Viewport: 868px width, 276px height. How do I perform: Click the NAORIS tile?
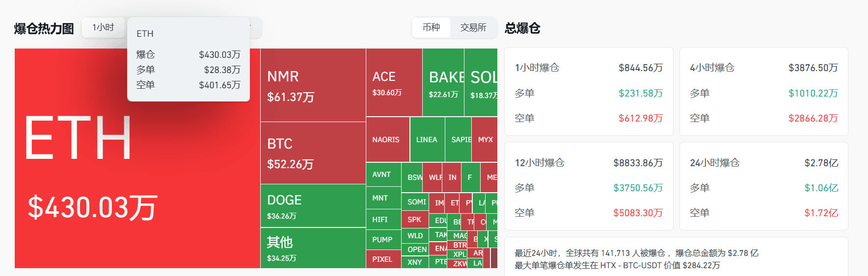[388, 140]
